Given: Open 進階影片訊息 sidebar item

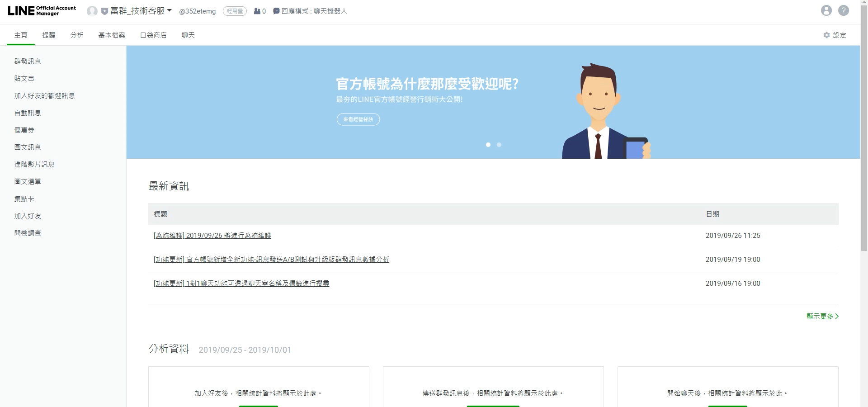Looking at the screenshot, I should (x=34, y=165).
